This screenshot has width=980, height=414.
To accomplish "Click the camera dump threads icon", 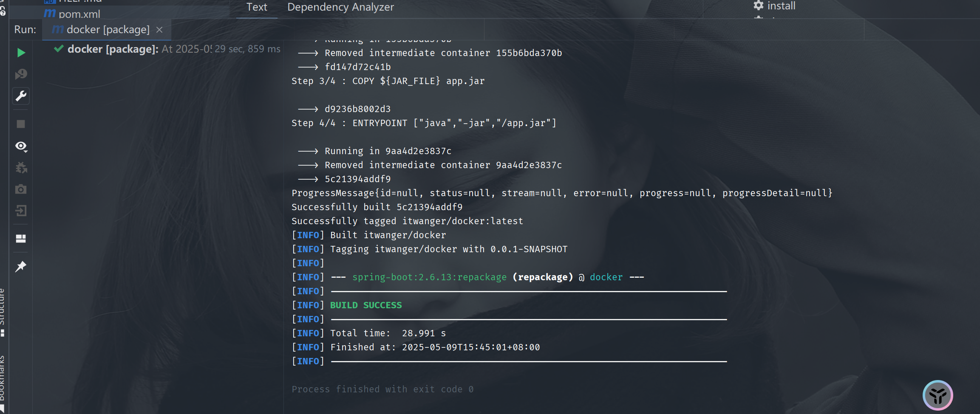I will click(x=21, y=189).
